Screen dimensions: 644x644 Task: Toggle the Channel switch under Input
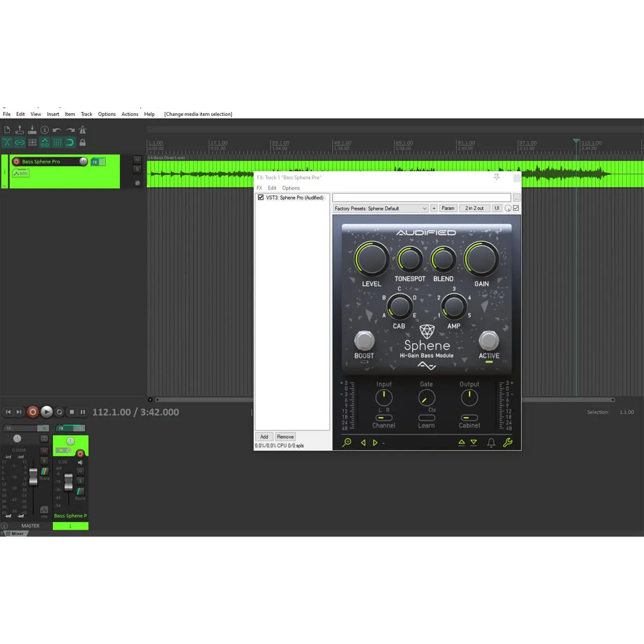point(384,418)
